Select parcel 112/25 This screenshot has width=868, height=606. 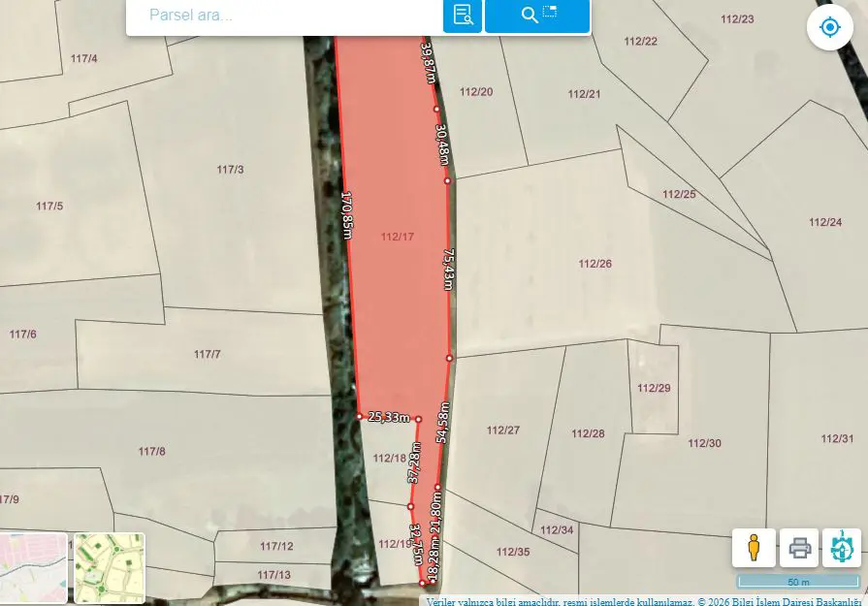(679, 194)
